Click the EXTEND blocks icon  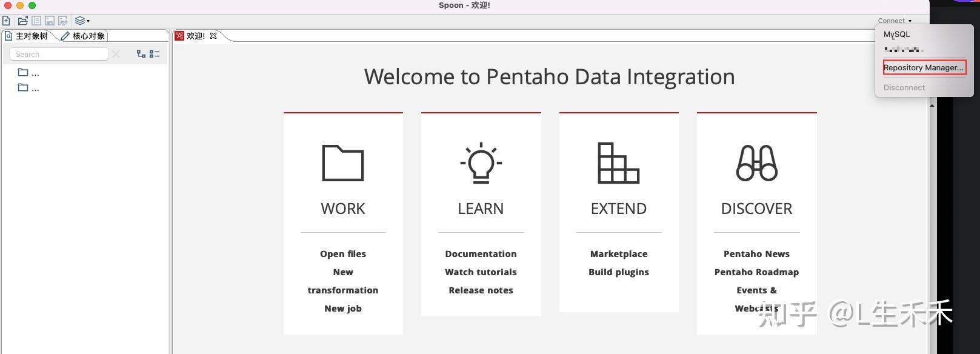(x=619, y=162)
